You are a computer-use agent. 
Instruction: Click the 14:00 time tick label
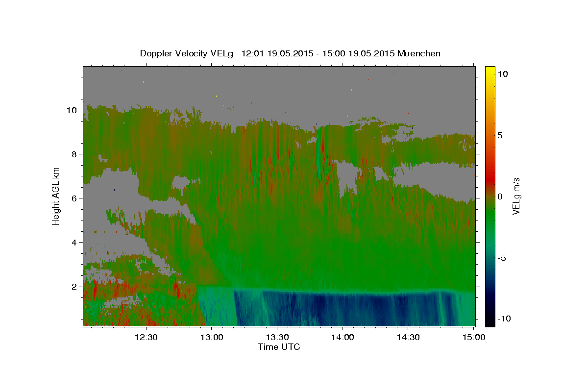343,337
